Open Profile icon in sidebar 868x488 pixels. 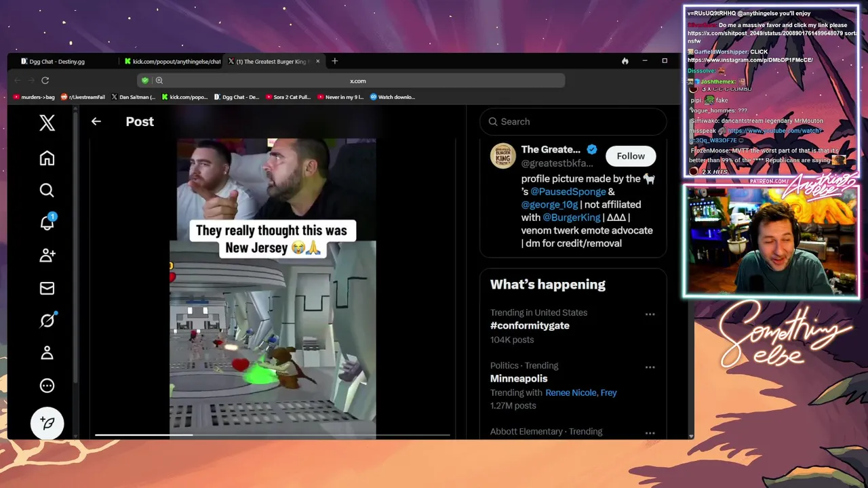coord(47,352)
